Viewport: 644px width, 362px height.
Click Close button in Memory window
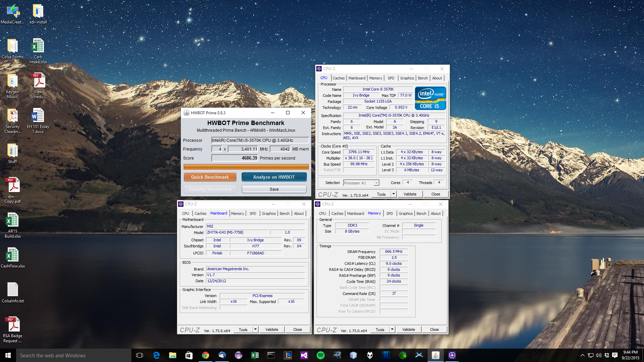click(x=434, y=329)
